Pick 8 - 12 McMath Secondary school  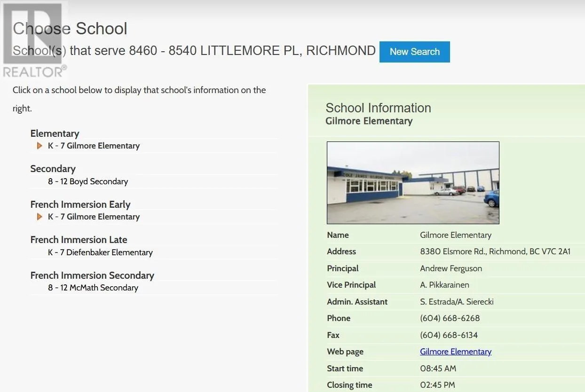[93, 288]
